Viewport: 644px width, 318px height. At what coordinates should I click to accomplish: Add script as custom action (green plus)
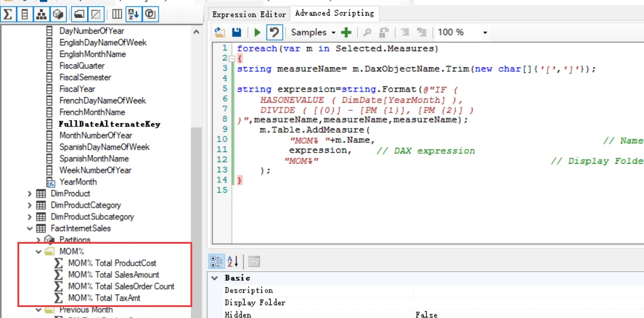[347, 32]
